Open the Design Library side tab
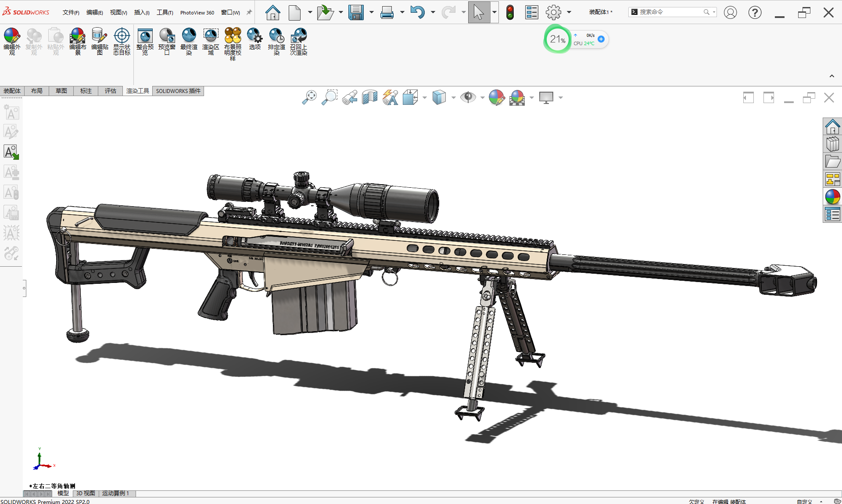 [x=832, y=144]
